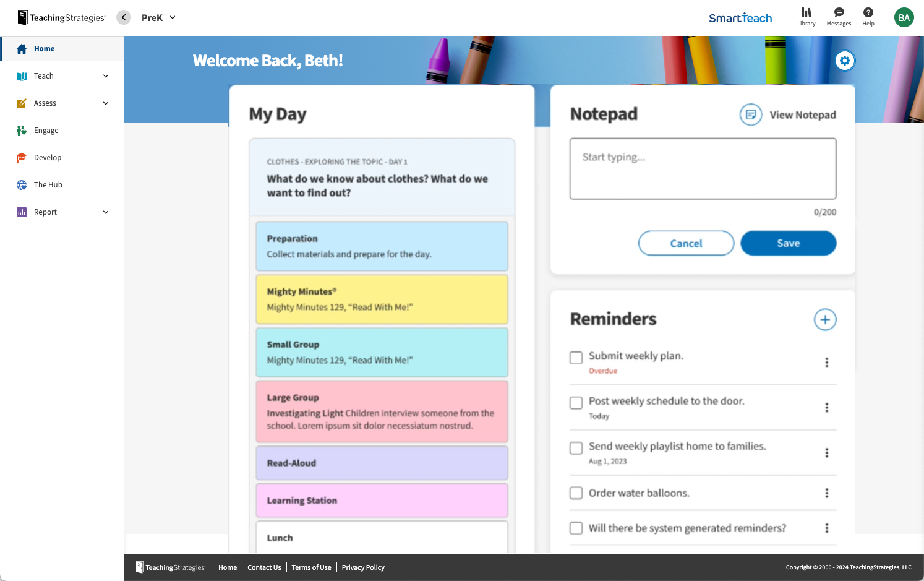This screenshot has width=924, height=581.
Task: Expand the Report menu in the sidebar
Action: (x=45, y=212)
